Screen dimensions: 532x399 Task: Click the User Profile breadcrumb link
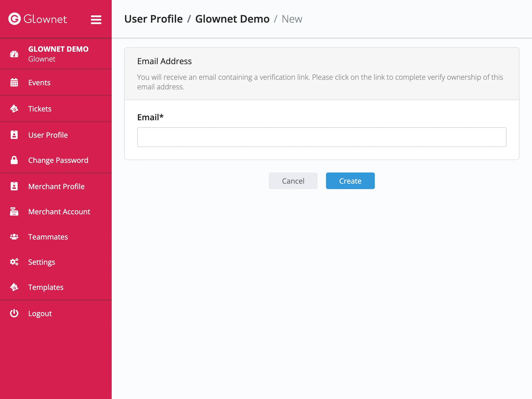click(x=154, y=19)
